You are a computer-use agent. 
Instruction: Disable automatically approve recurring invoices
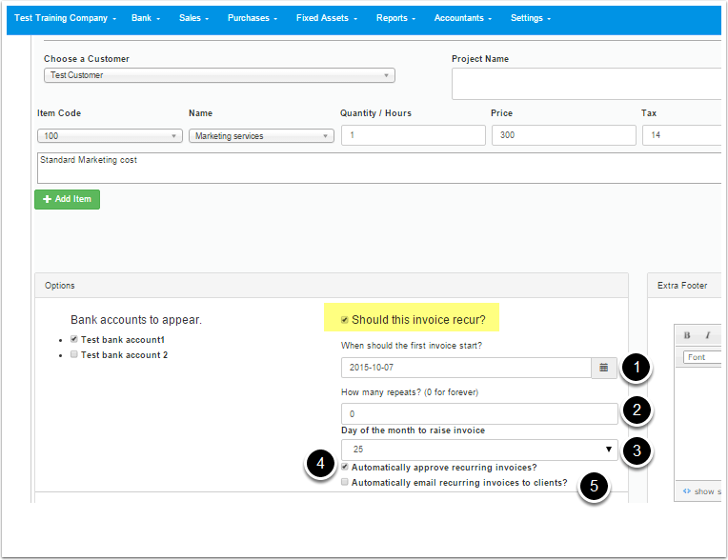point(345,467)
